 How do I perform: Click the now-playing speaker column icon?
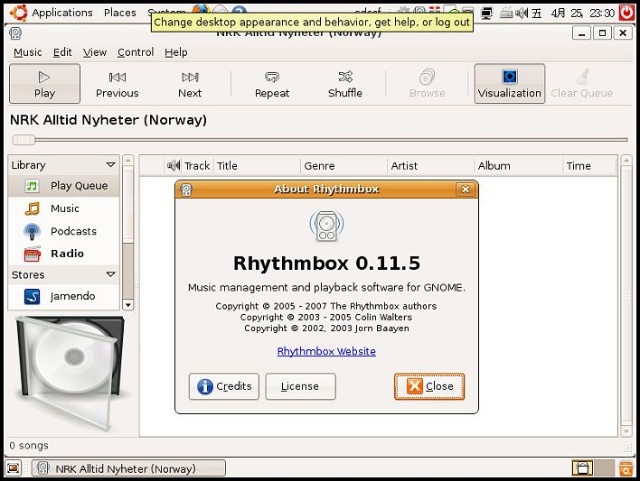coord(173,165)
